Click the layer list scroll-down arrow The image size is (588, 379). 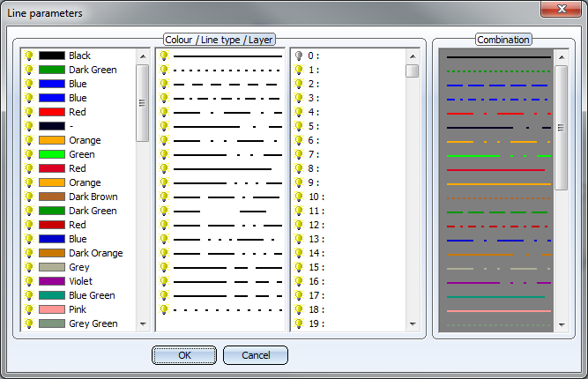(x=413, y=323)
